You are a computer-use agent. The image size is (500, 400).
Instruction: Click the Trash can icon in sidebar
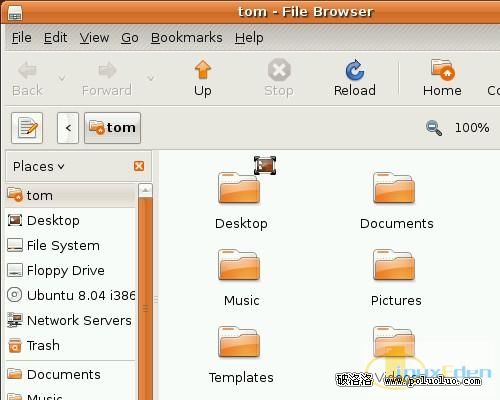click(15, 345)
